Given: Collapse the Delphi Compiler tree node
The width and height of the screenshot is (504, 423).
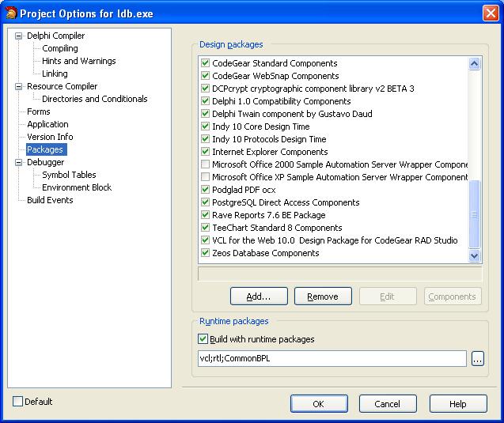Looking at the screenshot, I should [x=19, y=36].
